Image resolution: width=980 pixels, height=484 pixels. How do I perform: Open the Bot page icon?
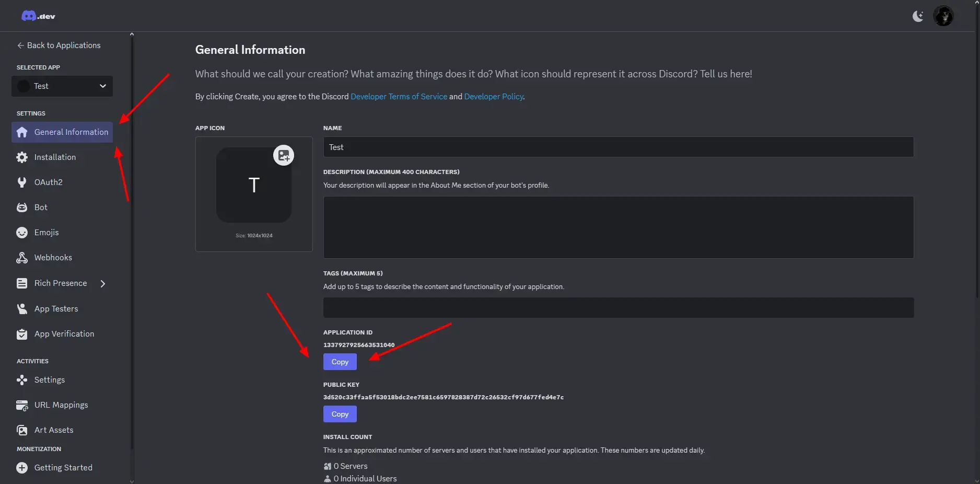pos(22,208)
